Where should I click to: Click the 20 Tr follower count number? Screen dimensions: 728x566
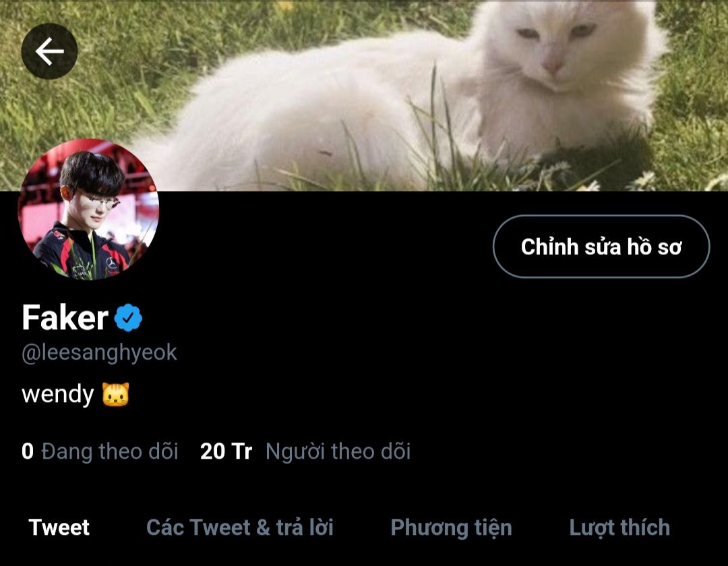[x=226, y=451]
